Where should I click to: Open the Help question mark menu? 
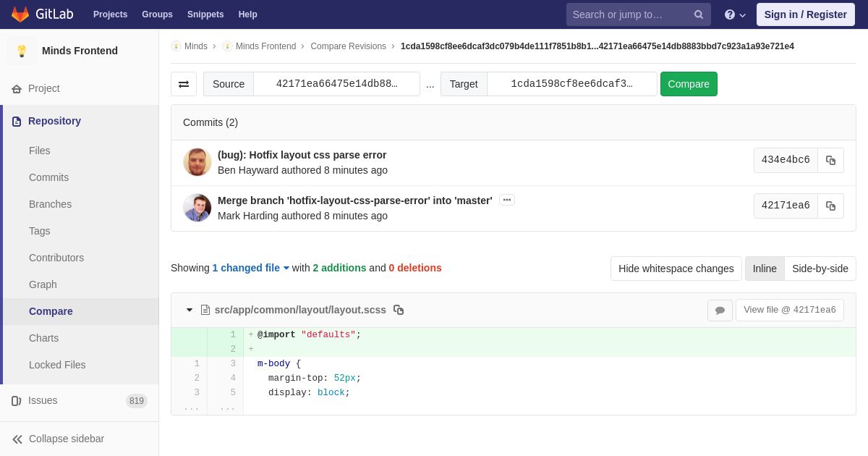click(735, 14)
